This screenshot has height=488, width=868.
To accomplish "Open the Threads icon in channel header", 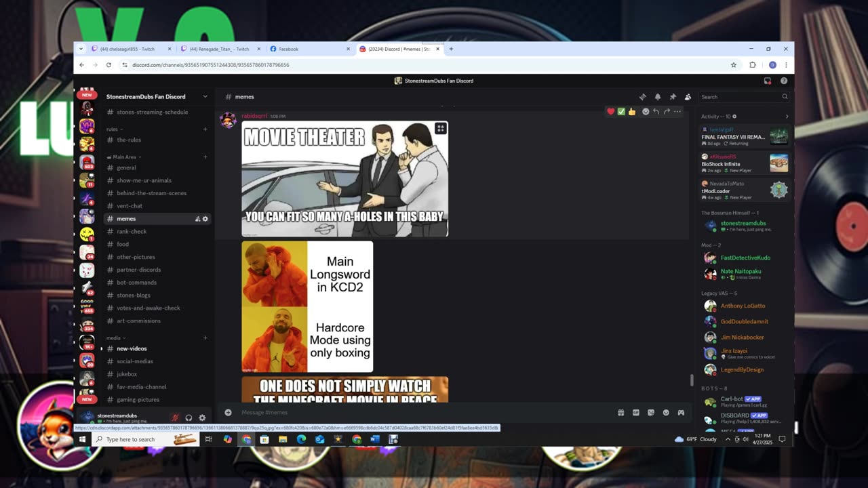I will click(x=643, y=97).
